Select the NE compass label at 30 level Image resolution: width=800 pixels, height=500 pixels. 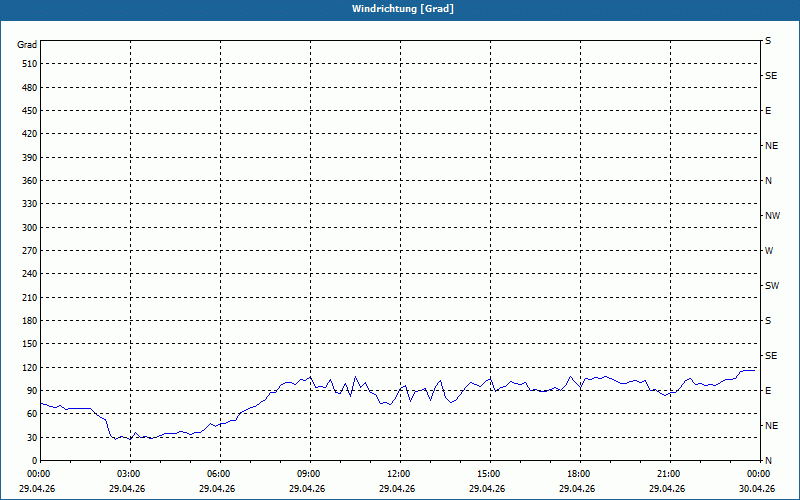[771, 426]
